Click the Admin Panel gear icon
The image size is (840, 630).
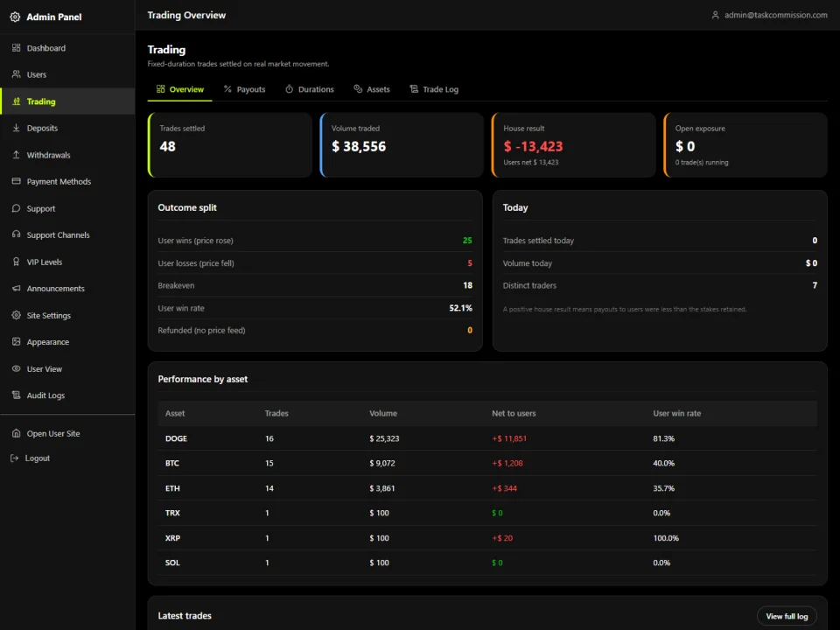15,17
